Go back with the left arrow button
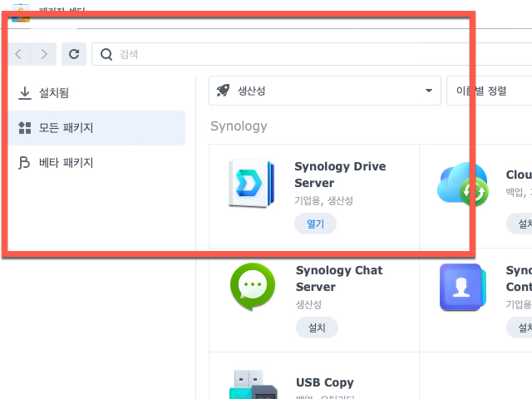Image resolution: width=532 pixels, height=399 pixels. (19, 54)
